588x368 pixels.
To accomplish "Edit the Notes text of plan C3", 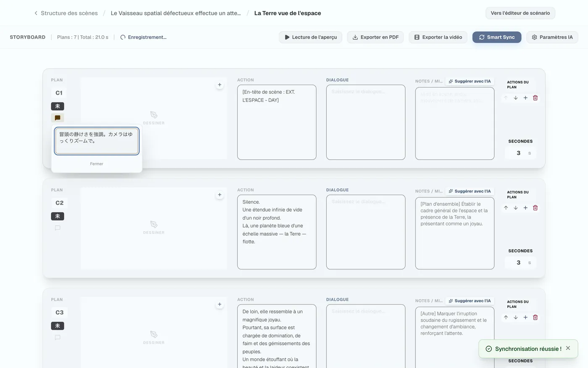I will 455,337.
